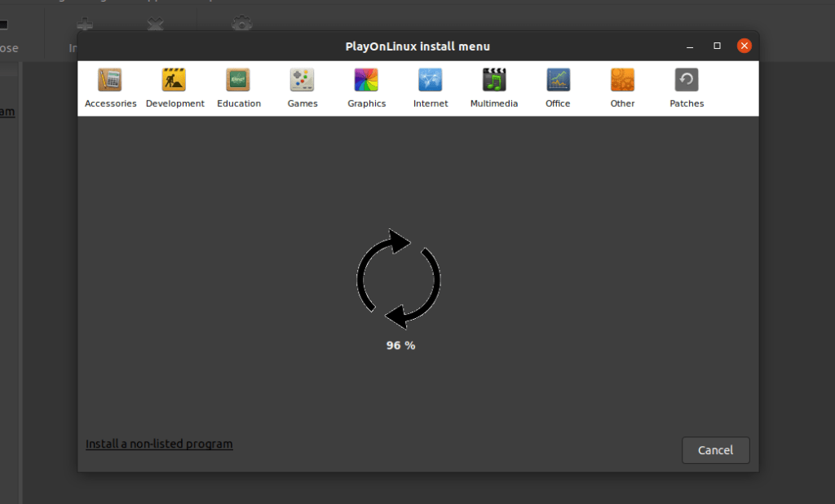Open the Graphics category
The height and width of the screenshot is (504, 835).
coord(366,88)
